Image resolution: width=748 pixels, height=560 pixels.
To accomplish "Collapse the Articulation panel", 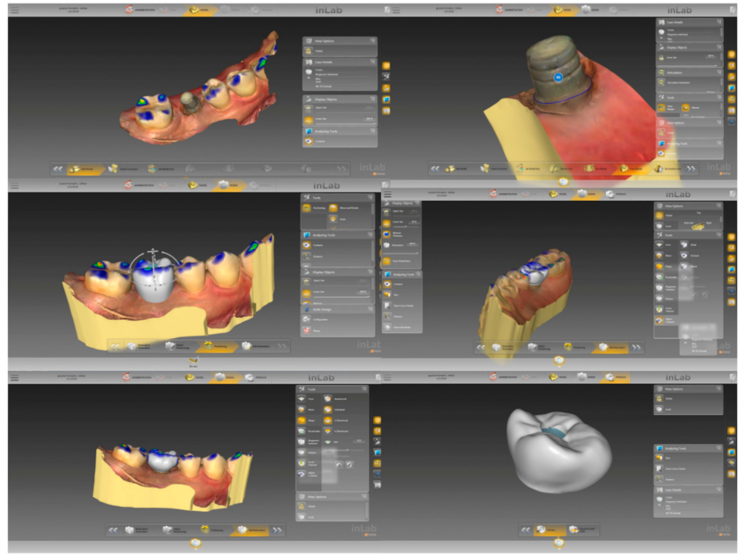I will 719,72.
